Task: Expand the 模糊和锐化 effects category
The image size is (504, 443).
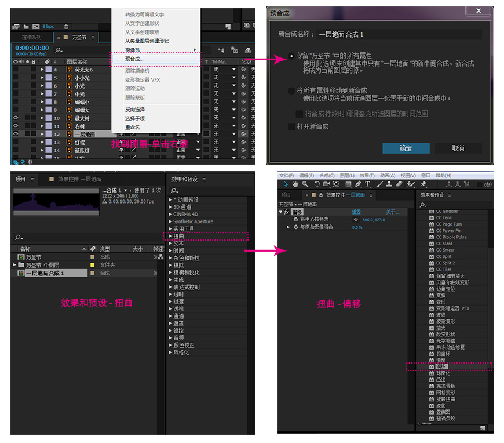Action: tap(170, 273)
